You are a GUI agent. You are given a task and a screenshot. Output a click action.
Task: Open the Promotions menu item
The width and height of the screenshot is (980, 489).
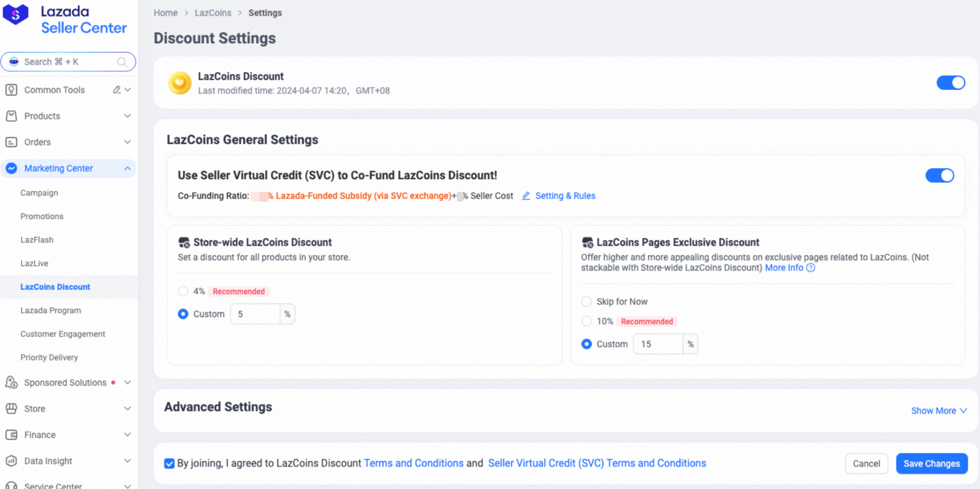point(42,216)
